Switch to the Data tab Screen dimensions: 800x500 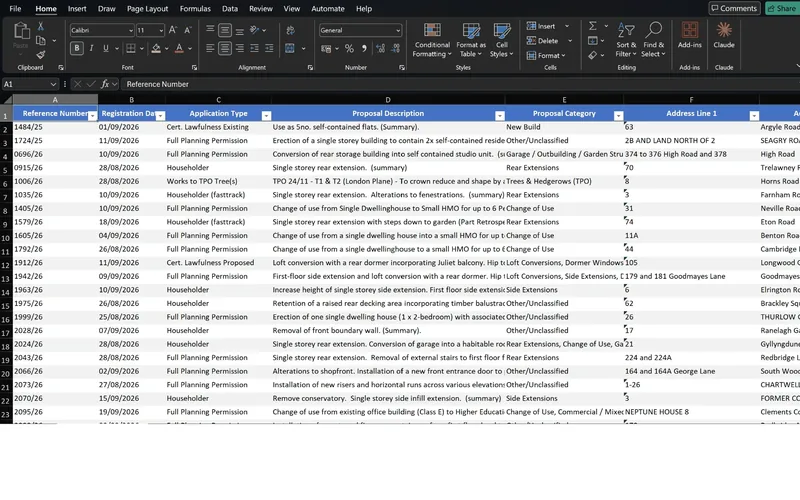[x=230, y=9]
